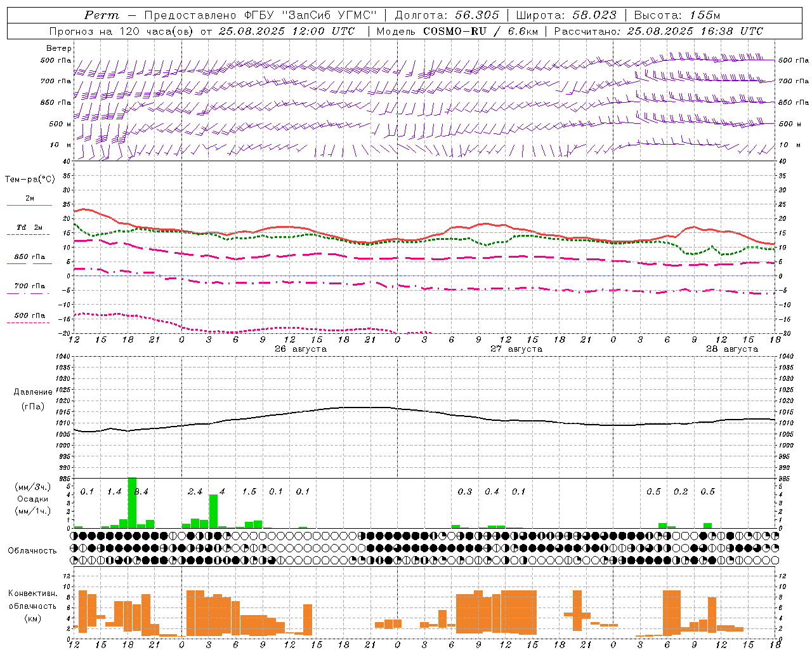Click the '28 августа' date label
Image resolution: width=812 pixels, height=650 pixels.
(732, 349)
